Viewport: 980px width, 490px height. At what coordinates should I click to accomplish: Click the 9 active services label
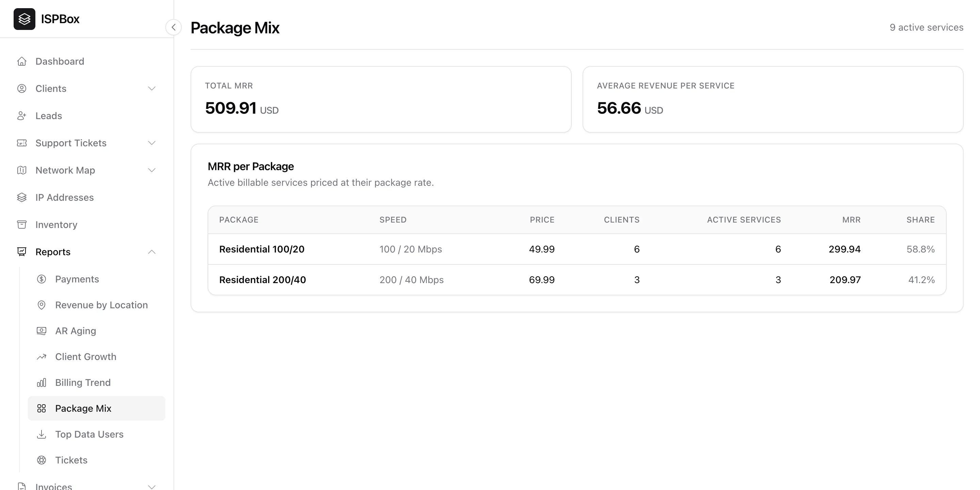[926, 27]
